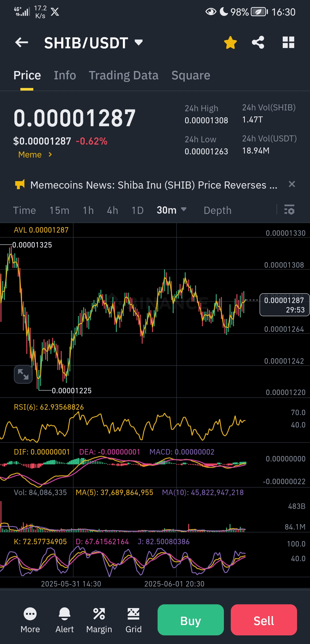Dismiss the news banner with X

[x=292, y=184]
